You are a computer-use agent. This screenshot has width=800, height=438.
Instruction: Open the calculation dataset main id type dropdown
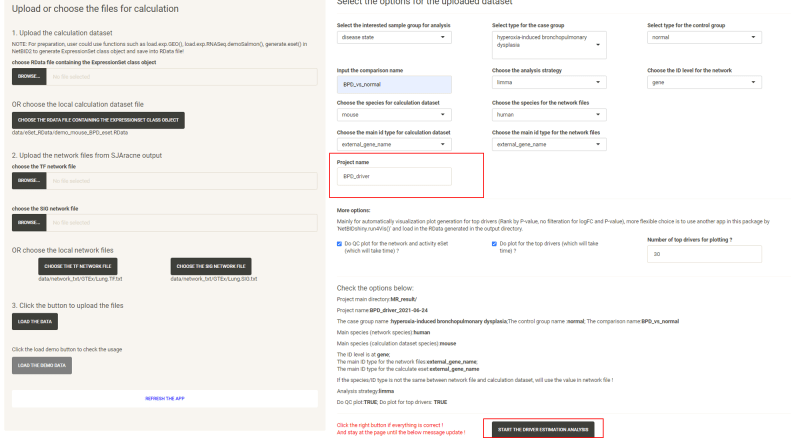pos(394,144)
